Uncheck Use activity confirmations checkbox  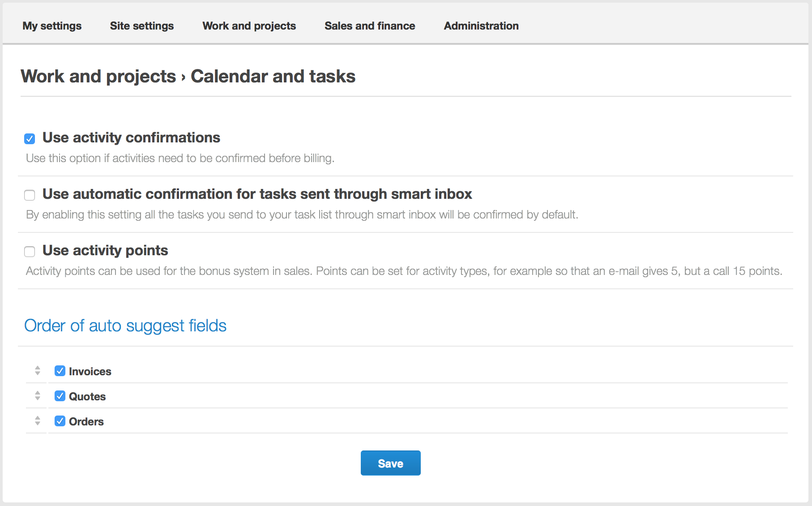click(x=30, y=139)
